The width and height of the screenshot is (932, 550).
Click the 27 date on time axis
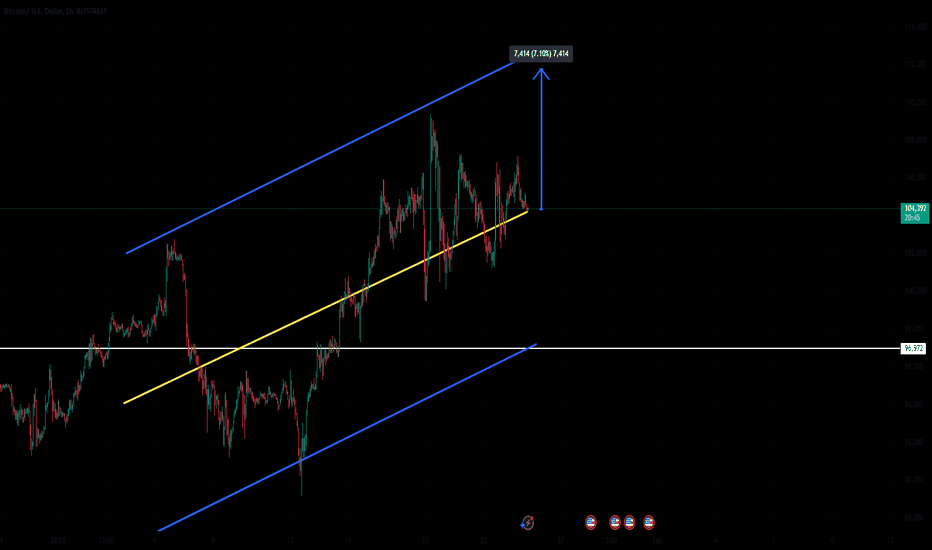561,540
